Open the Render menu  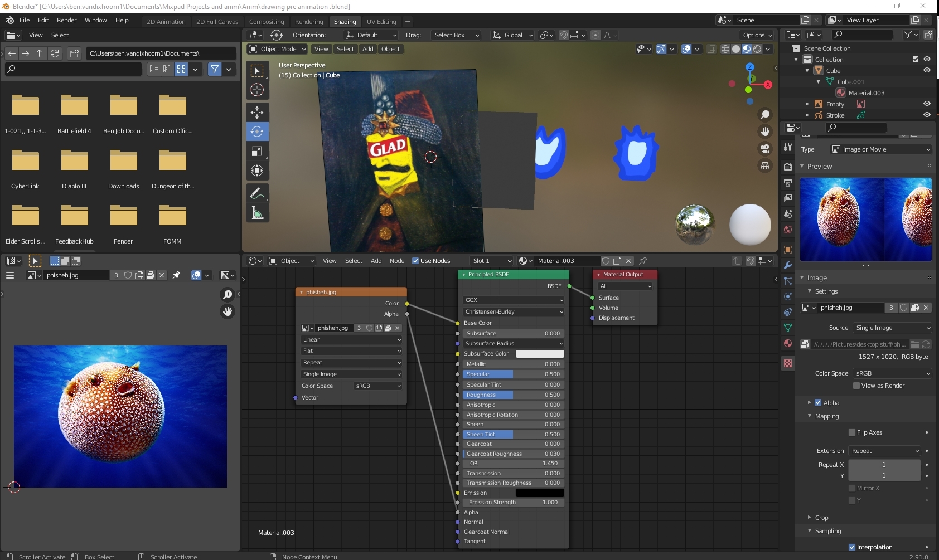pos(66,20)
